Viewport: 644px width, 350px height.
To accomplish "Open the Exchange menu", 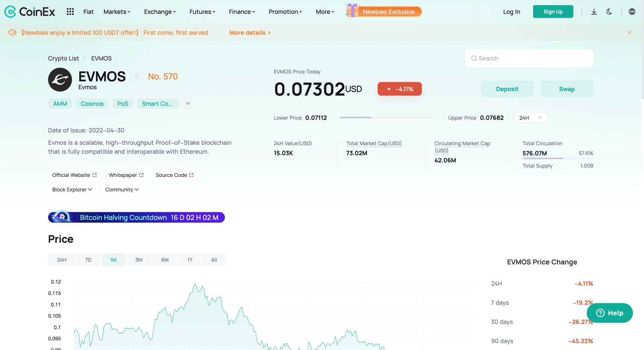I will 160,12.
